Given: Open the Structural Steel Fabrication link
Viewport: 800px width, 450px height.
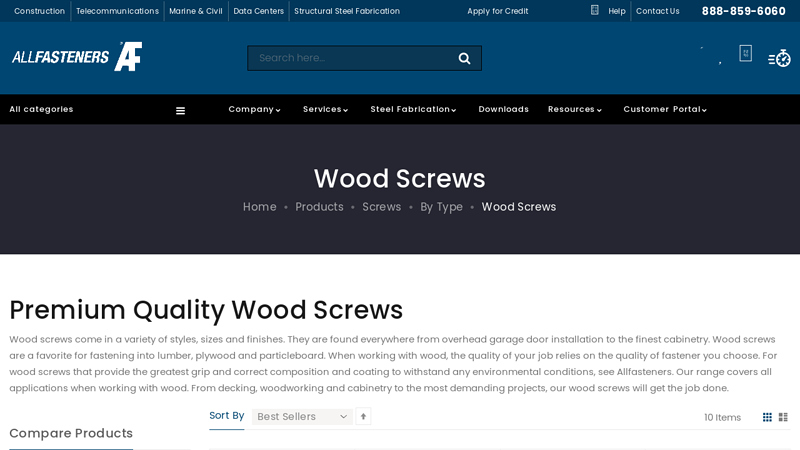Looking at the screenshot, I should [347, 11].
